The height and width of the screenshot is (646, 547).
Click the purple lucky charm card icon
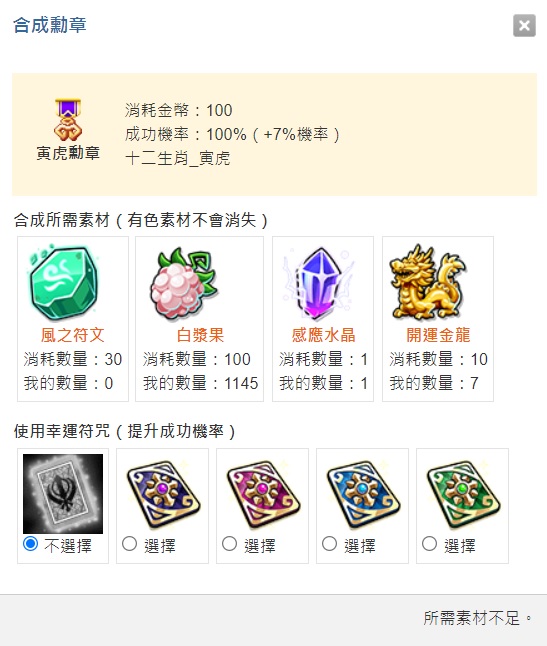click(x=163, y=494)
